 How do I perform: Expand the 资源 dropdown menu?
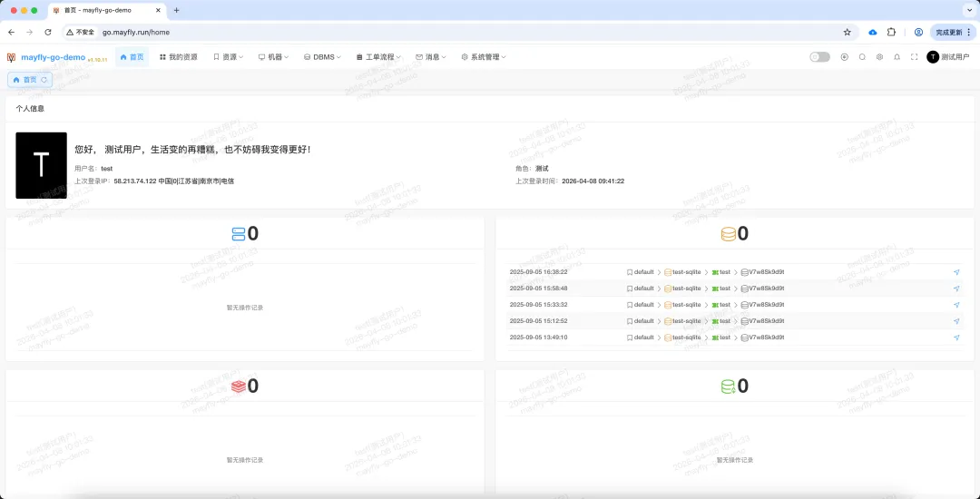point(228,57)
